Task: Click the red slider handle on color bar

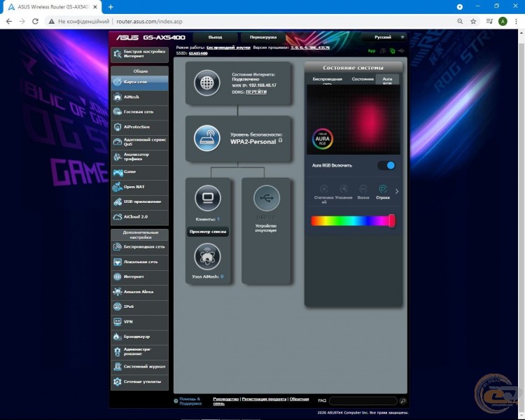Action: (x=391, y=221)
